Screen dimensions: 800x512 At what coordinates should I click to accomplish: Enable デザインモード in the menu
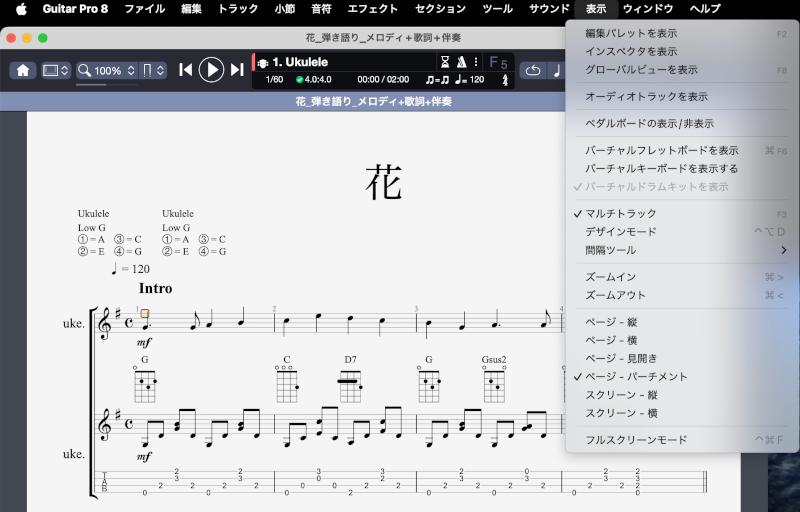pyautogui.click(x=620, y=232)
